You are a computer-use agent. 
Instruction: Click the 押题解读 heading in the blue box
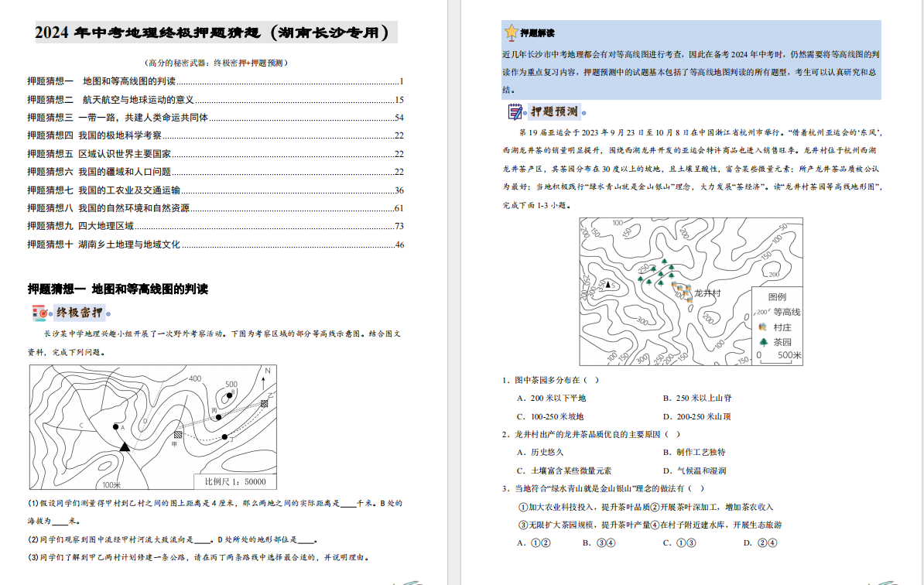tap(537, 33)
